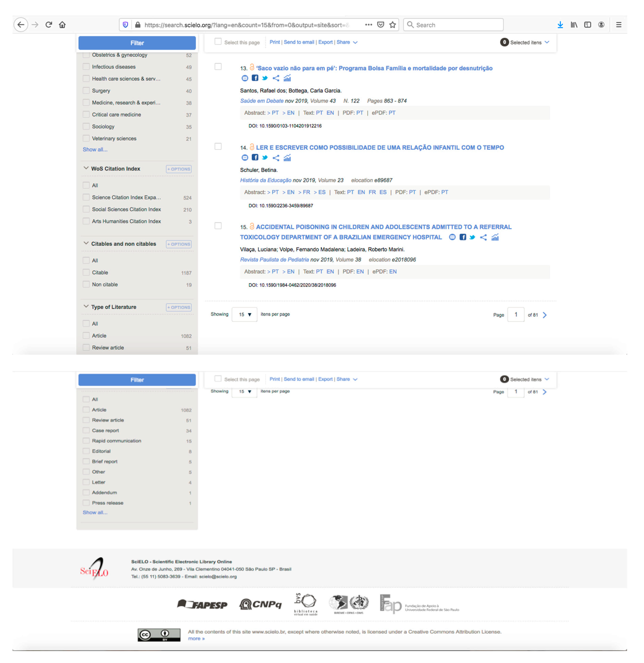Open Firefox hamburger menu
The height and width of the screenshot is (663, 644).
pyautogui.click(x=619, y=25)
